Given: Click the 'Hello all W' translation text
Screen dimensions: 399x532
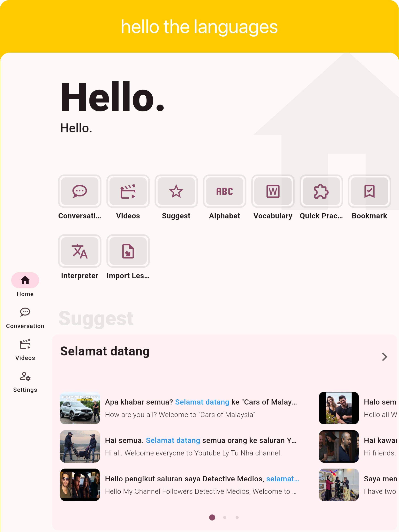Looking at the screenshot, I should pos(380,415).
